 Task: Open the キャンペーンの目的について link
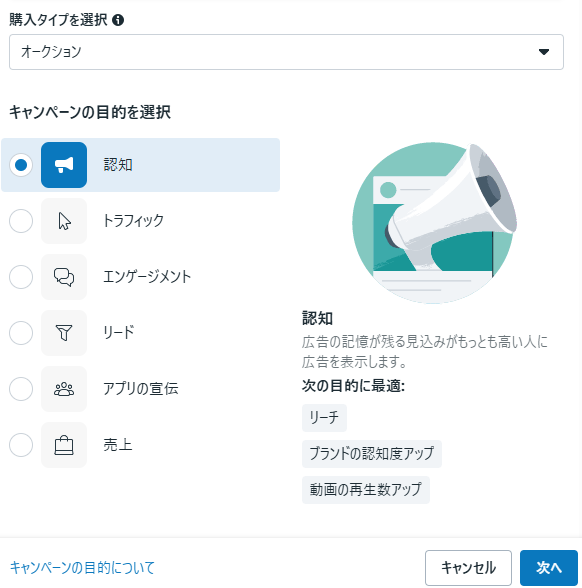coord(82,568)
